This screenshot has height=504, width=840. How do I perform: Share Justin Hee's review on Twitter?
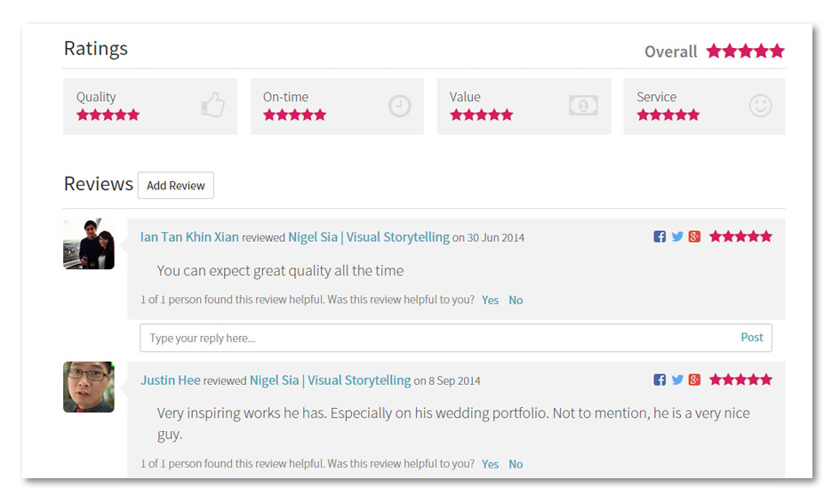pos(677,380)
